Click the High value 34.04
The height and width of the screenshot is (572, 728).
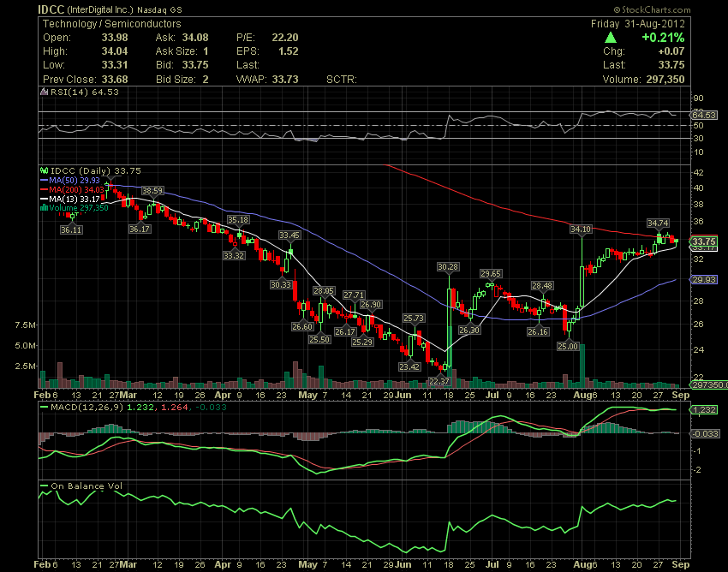tap(115, 51)
